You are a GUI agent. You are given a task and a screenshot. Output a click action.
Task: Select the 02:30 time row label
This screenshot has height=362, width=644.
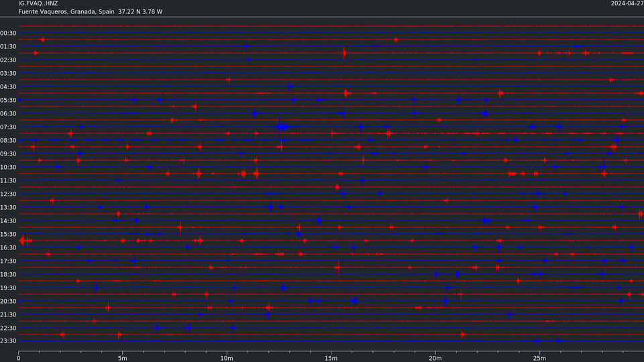point(8,60)
